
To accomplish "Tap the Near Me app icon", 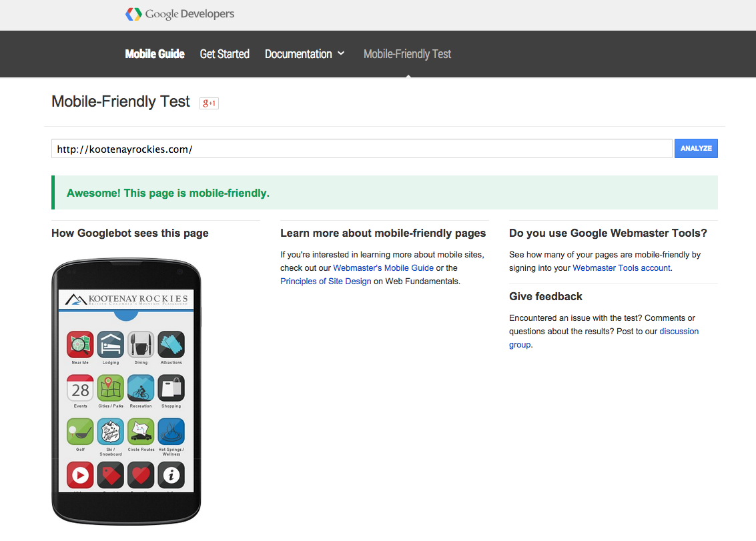I will click(80, 344).
